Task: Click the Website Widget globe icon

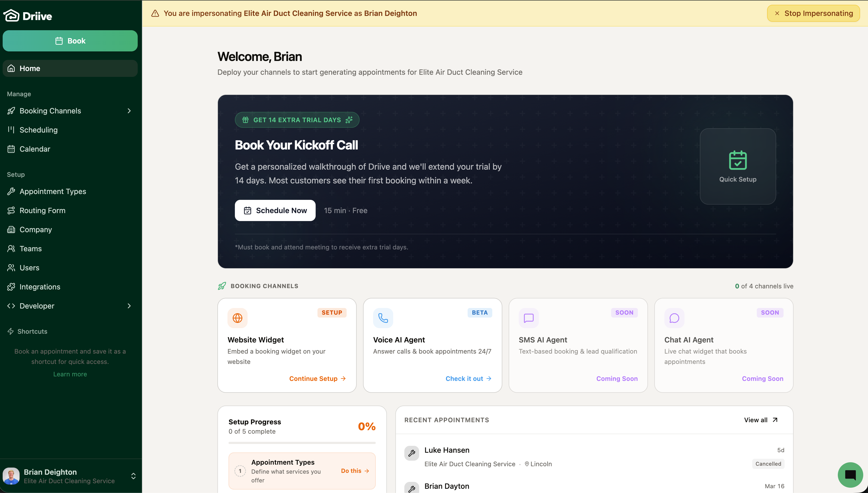Action: pos(238,318)
